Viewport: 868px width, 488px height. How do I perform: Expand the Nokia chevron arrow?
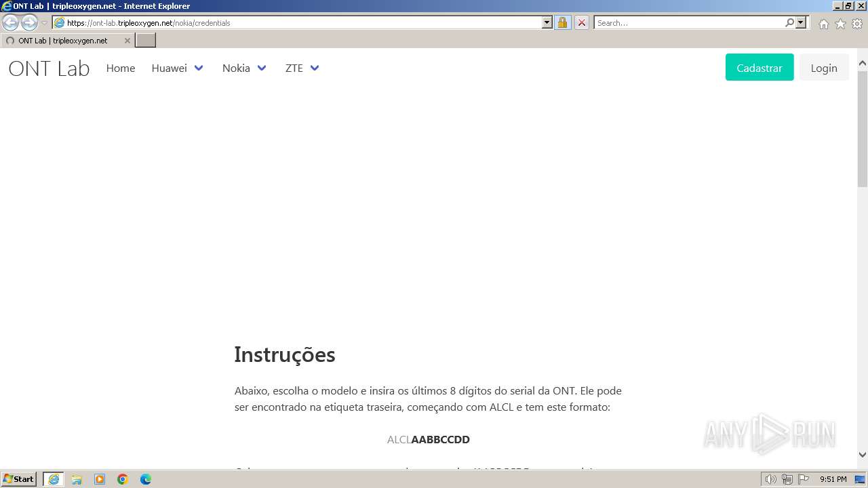point(262,68)
